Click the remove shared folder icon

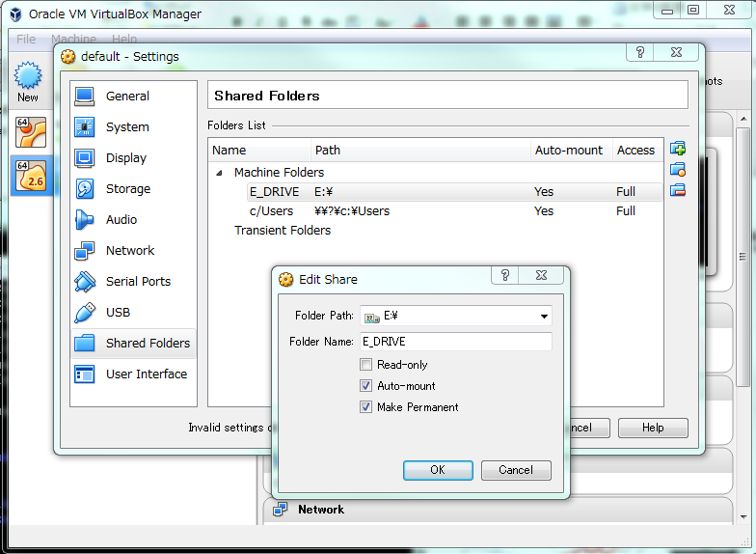(x=678, y=190)
